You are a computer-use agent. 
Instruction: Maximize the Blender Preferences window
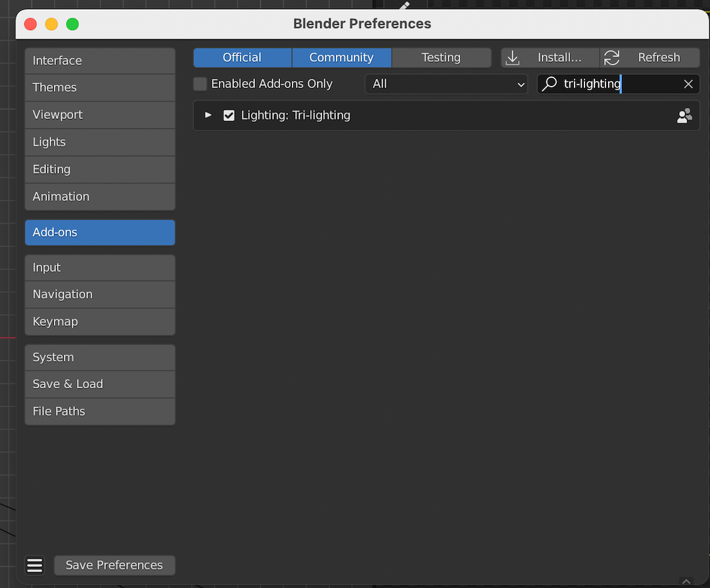pyautogui.click(x=72, y=24)
